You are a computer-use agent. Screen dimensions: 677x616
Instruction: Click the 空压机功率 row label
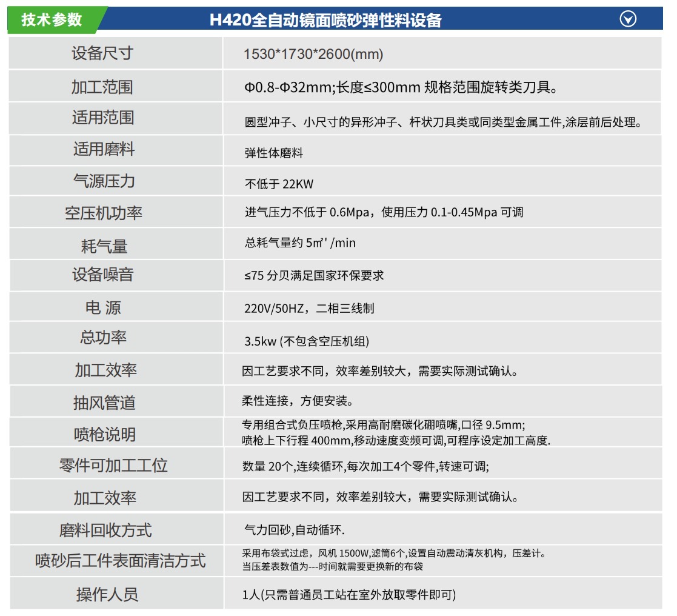point(103,213)
